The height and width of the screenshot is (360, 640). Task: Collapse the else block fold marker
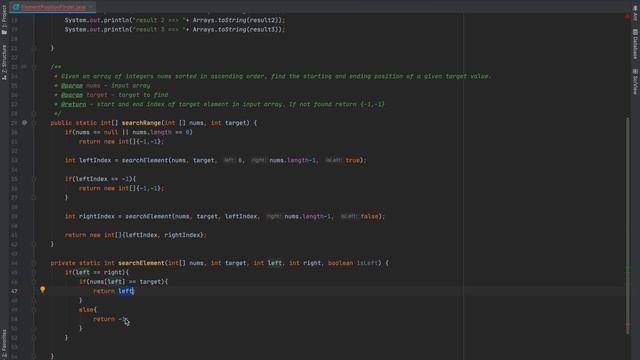(x=34, y=309)
